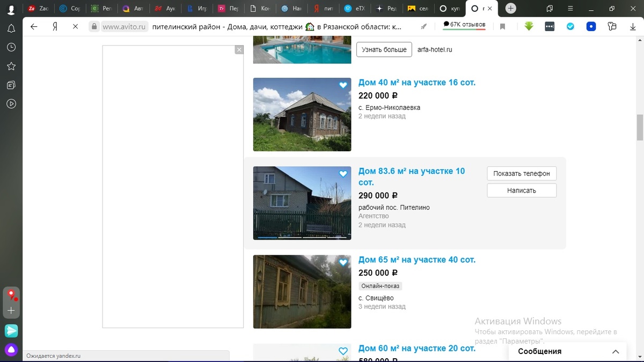644x362 pixels.
Task: Switch to the Сор tab
Action: point(70,9)
